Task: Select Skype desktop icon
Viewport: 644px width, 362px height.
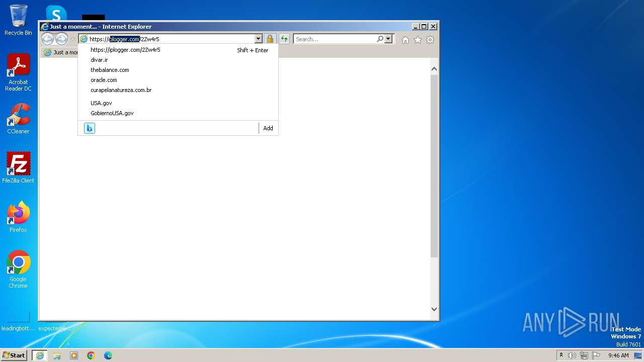Action: tap(56, 13)
